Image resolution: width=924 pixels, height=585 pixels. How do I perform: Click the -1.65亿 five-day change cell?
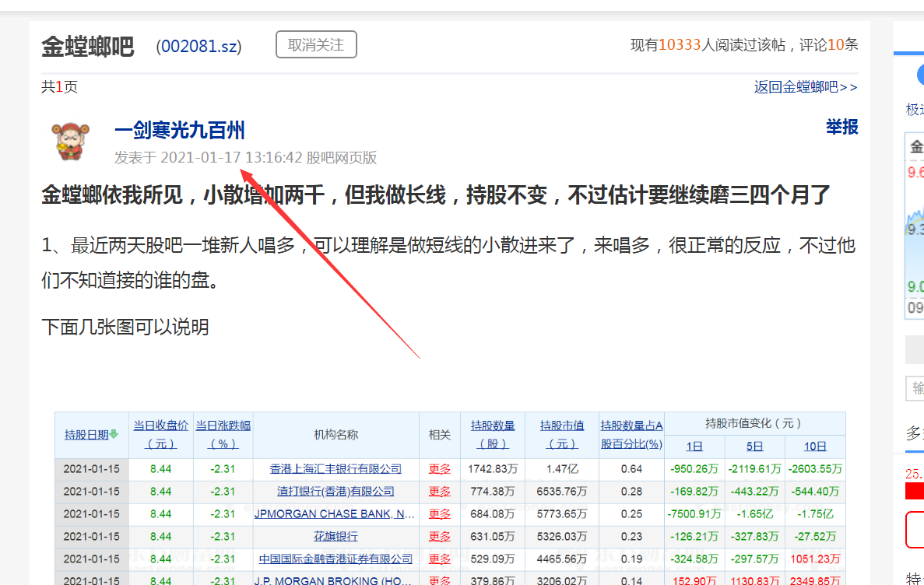[754, 513]
